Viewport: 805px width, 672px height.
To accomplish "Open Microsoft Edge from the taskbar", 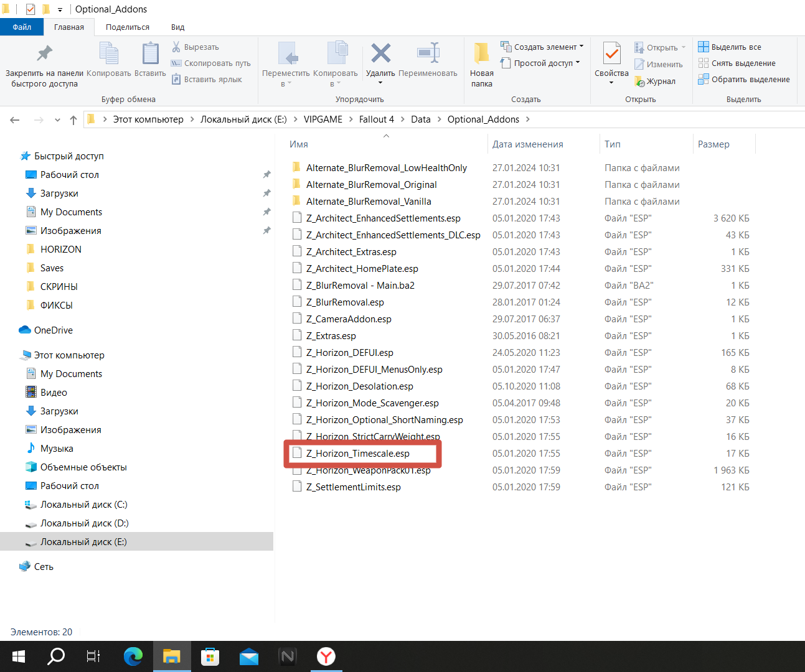I will coord(133,656).
